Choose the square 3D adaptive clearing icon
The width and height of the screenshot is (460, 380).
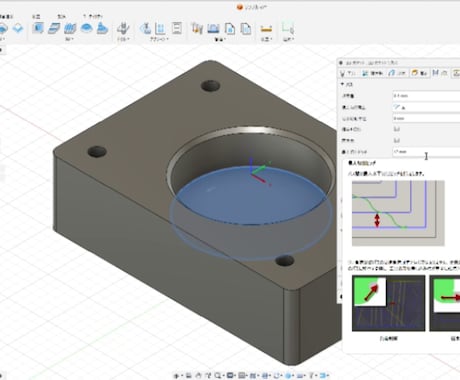tap(38, 28)
